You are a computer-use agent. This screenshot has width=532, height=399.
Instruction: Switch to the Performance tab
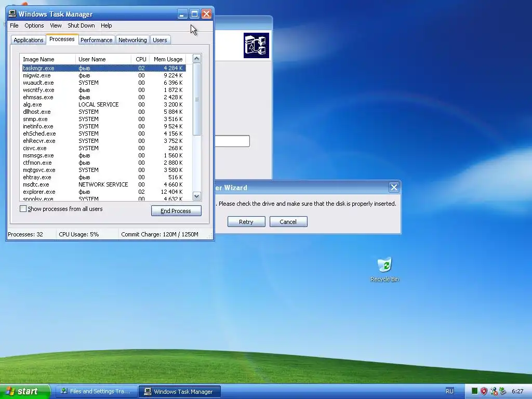point(96,39)
